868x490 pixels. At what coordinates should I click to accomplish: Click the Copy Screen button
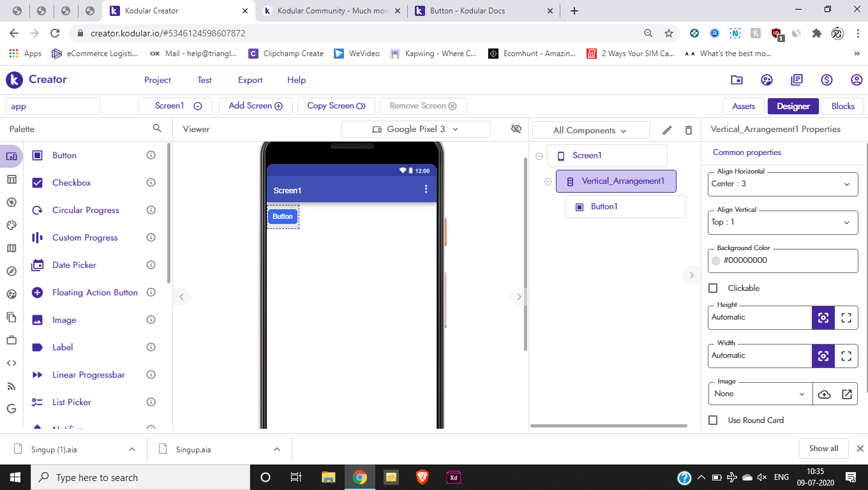(336, 106)
